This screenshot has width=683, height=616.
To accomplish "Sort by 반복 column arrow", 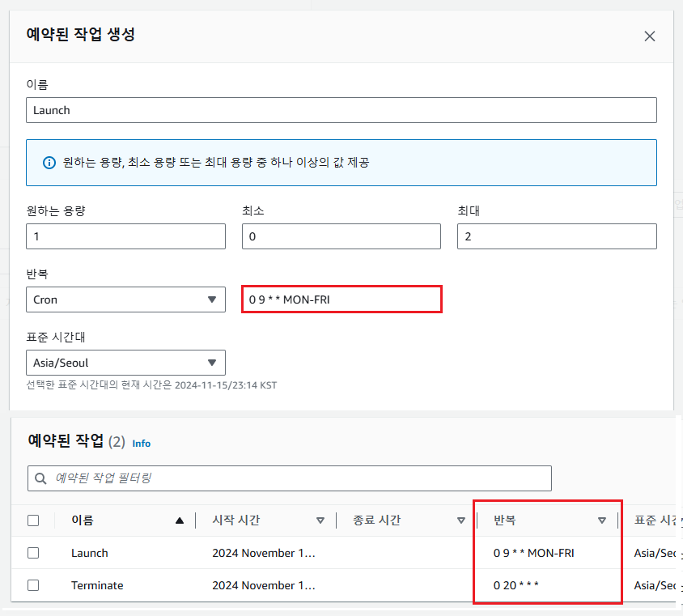I will tap(602, 520).
